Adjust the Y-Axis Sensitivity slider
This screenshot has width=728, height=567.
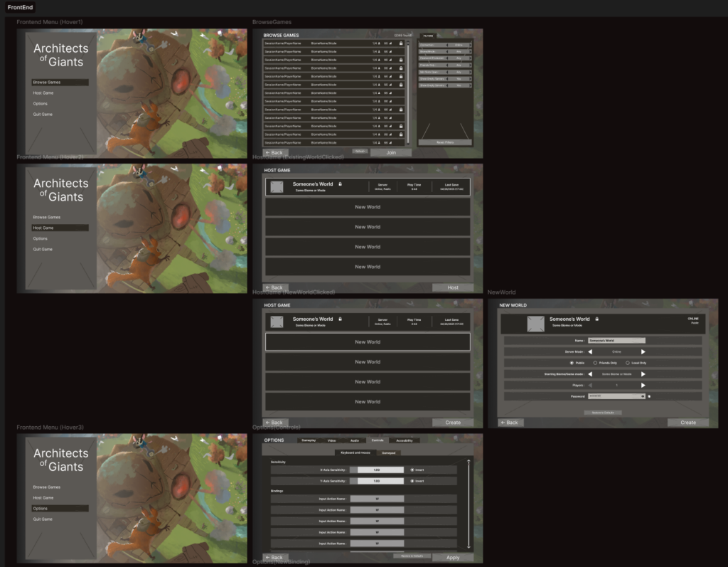coord(377,481)
